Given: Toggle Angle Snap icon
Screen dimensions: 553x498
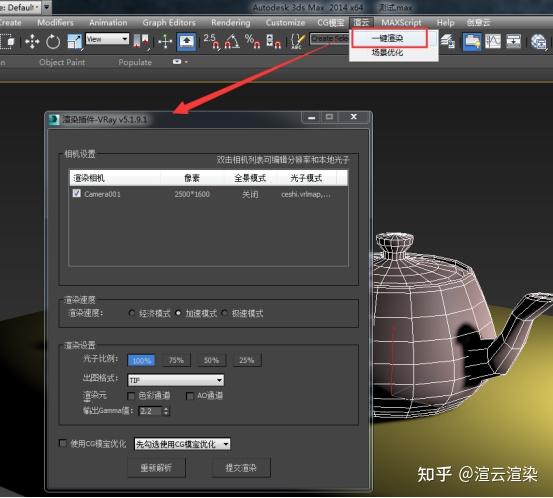Looking at the screenshot, I should (232, 42).
